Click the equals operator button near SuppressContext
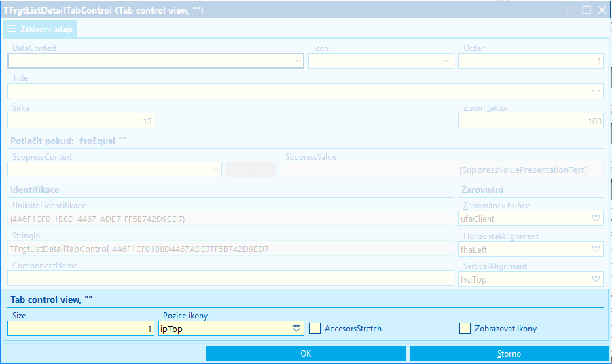The width and height of the screenshot is (612, 364). coord(251,170)
